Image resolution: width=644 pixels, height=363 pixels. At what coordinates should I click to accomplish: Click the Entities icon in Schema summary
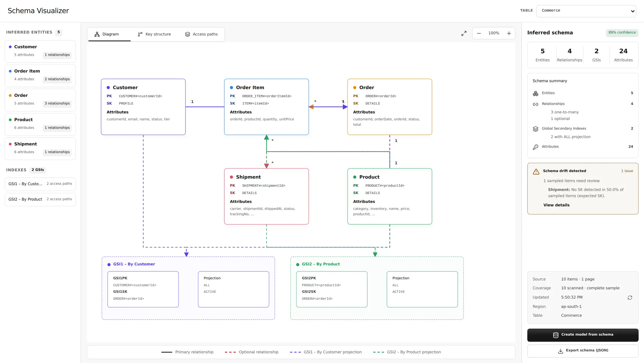[536, 93]
